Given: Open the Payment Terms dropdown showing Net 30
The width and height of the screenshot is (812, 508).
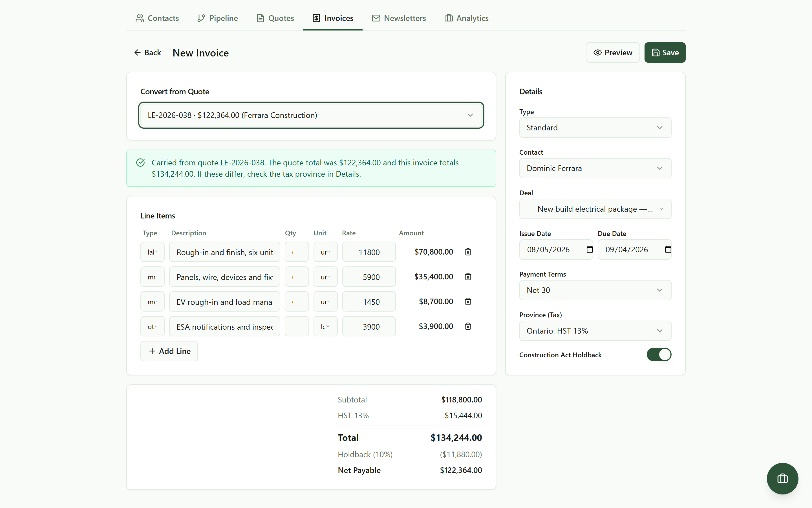Looking at the screenshot, I should pyautogui.click(x=595, y=290).
